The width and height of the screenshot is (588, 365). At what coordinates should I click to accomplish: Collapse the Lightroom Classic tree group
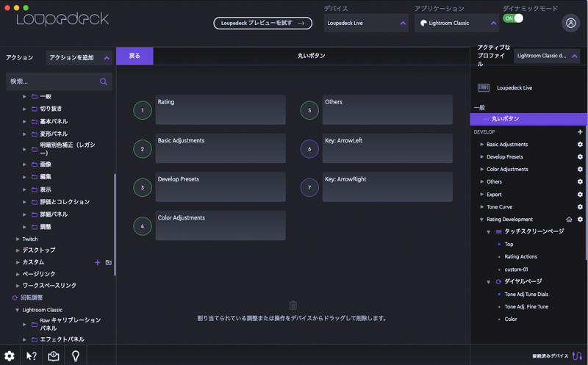[17, 310]
